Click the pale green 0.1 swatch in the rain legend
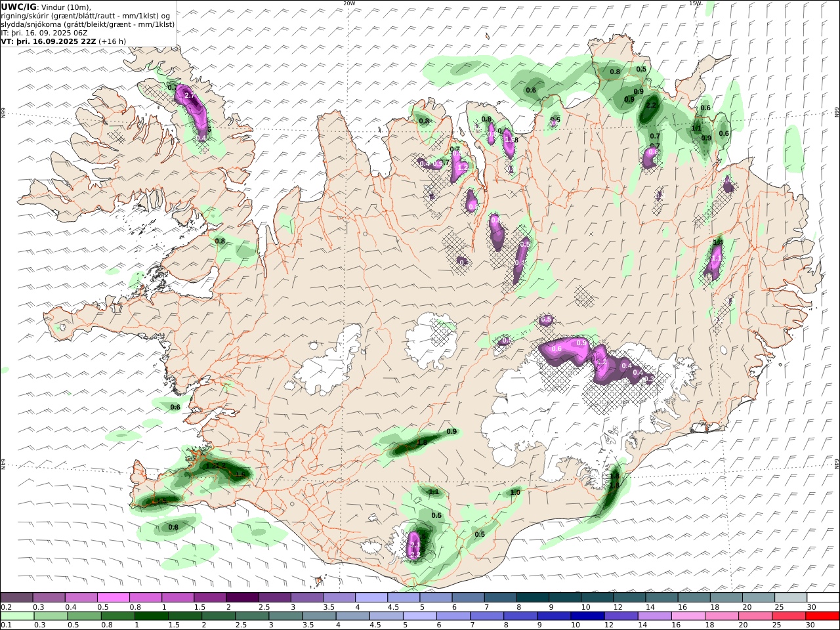840x630 pixels. pos(18,616)
